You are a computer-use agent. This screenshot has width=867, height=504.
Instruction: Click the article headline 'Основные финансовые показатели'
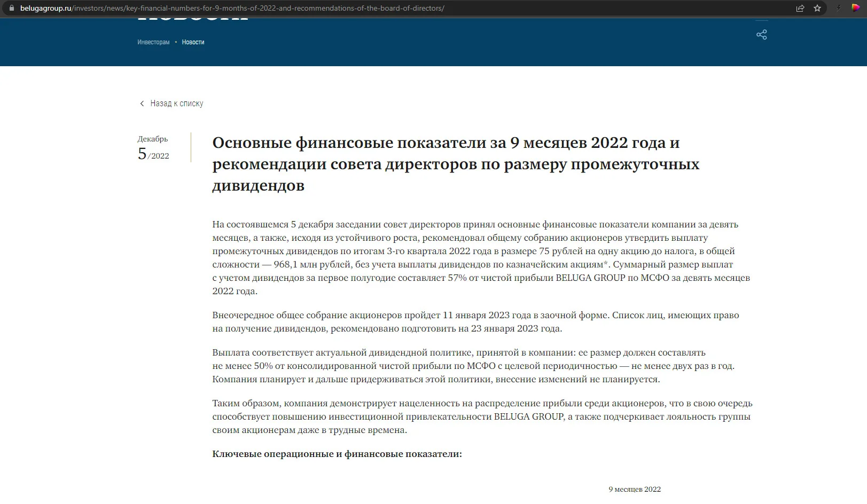pos(456,164)
